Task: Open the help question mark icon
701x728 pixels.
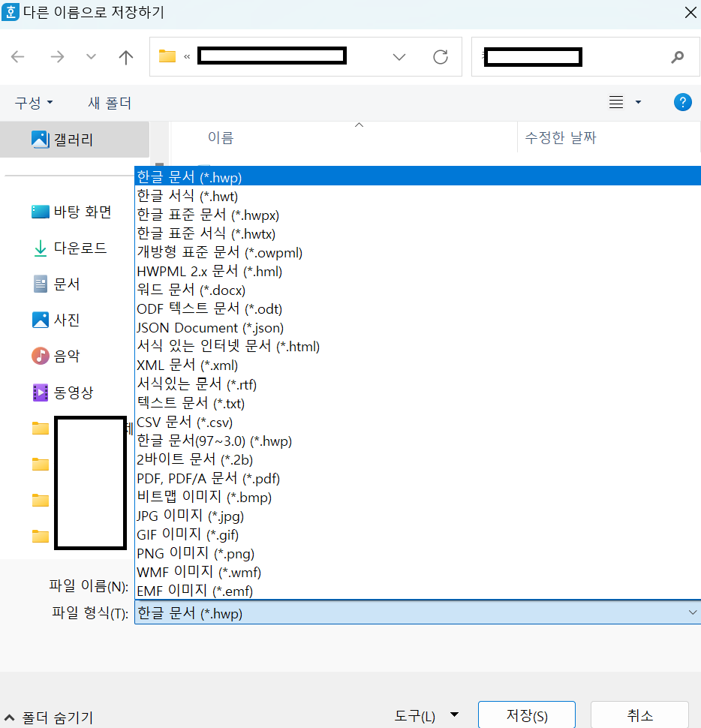Action: 682,101
